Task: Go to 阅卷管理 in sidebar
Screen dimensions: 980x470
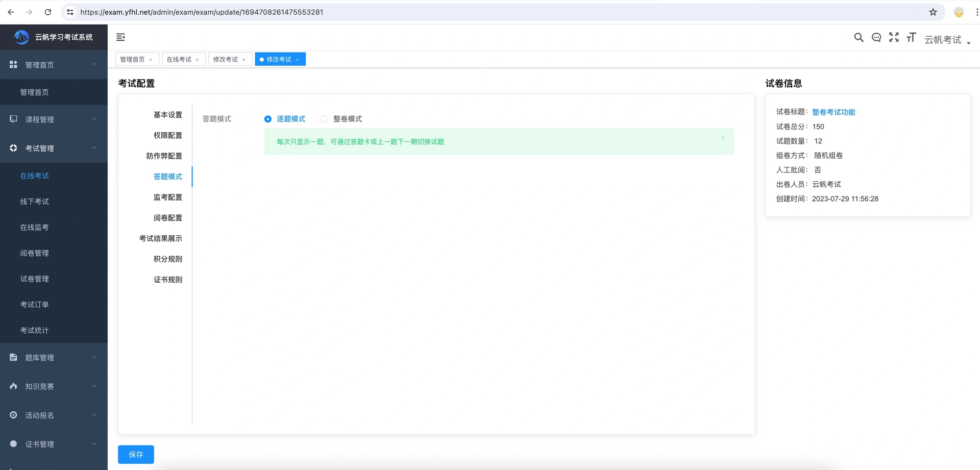Action: click(x=54, y=253)
